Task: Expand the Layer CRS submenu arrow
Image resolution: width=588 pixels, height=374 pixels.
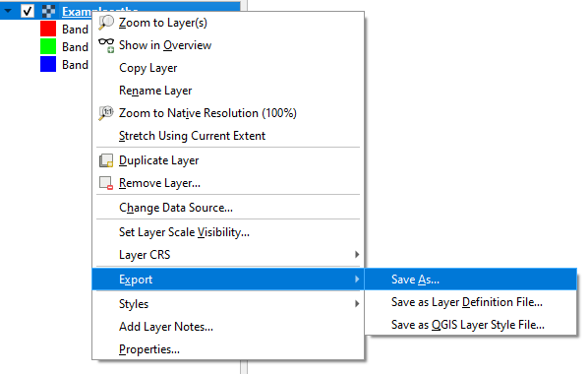Action: click(x=357, y=255)
